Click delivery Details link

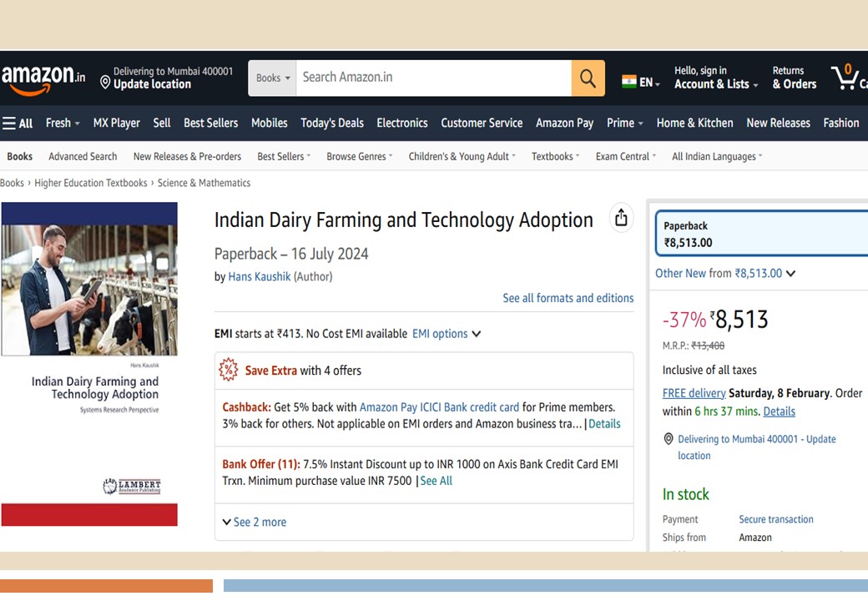[780, 412]
